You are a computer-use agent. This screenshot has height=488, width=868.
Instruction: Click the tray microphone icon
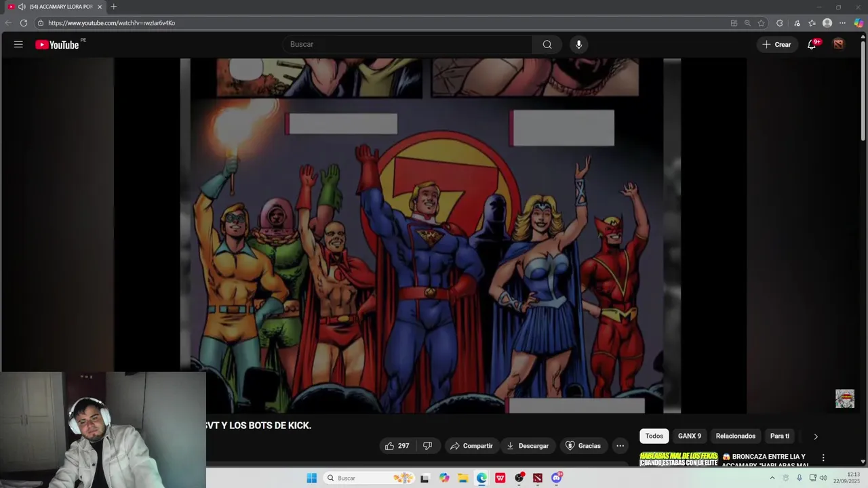pyautogui.click(x=799, y=478)
